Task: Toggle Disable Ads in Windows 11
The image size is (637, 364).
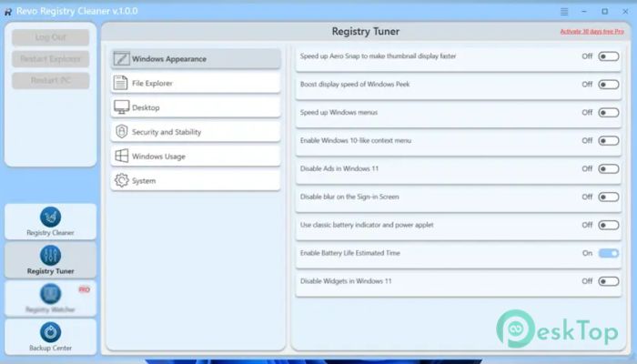Action: pyautogui.click(x=608, y=168)
